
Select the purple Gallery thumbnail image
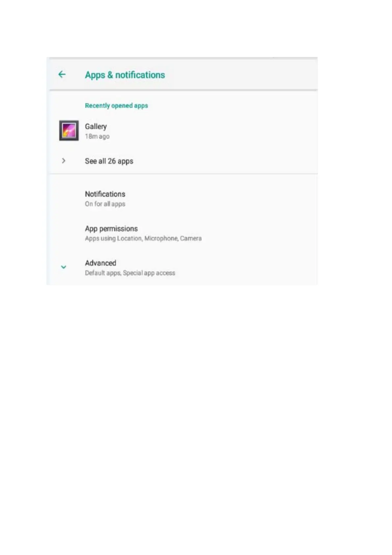[x=69, y=131]
